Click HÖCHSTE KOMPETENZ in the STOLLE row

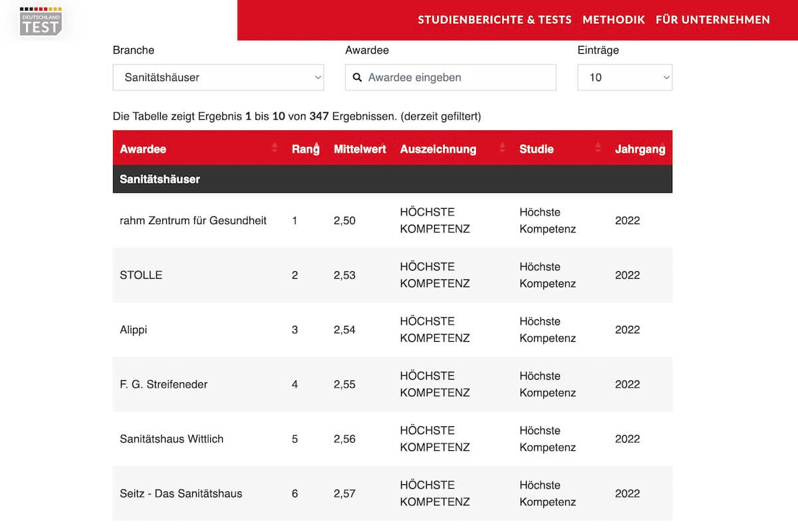(435, 275)
